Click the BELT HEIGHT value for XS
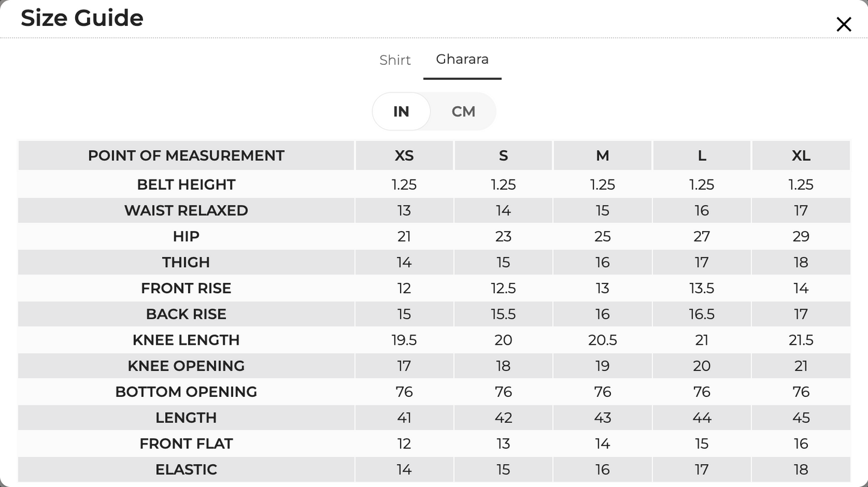The height and width of the screenshot is (487, 868). click(404, 185)
